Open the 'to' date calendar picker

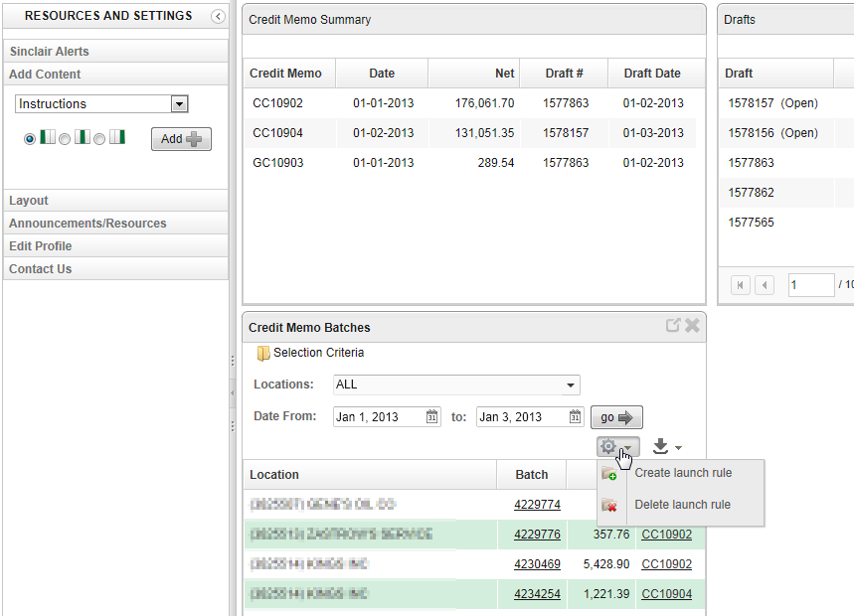coord(576,417)
